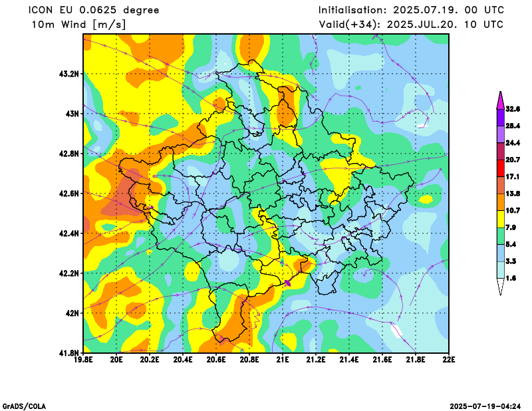The height and width of the screenshot is (411, 532).
Task: Click legend value 1.6
Action: coord(511,278)
